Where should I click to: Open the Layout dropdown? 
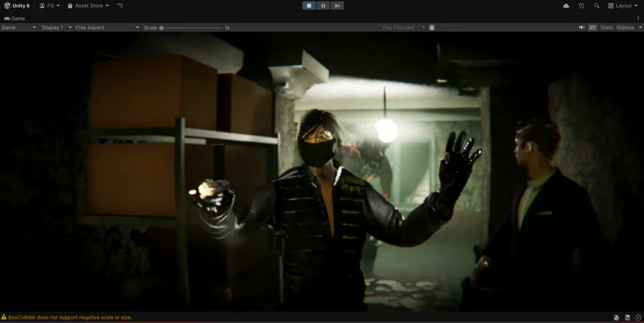click(x=623, y=6)
